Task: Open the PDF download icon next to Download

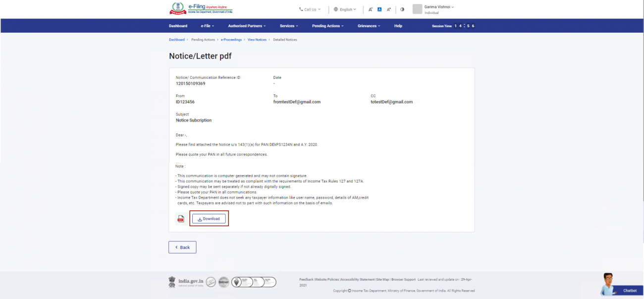Action: 181,218
